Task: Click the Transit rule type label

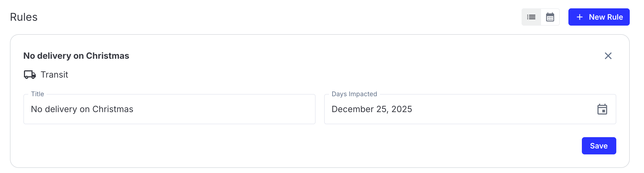Action: [54, 75]
